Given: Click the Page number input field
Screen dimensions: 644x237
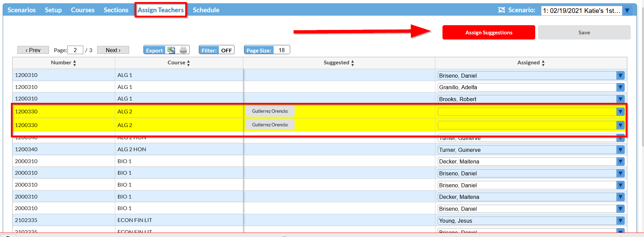Looking at the screenshot, I should tap(75, 50).
